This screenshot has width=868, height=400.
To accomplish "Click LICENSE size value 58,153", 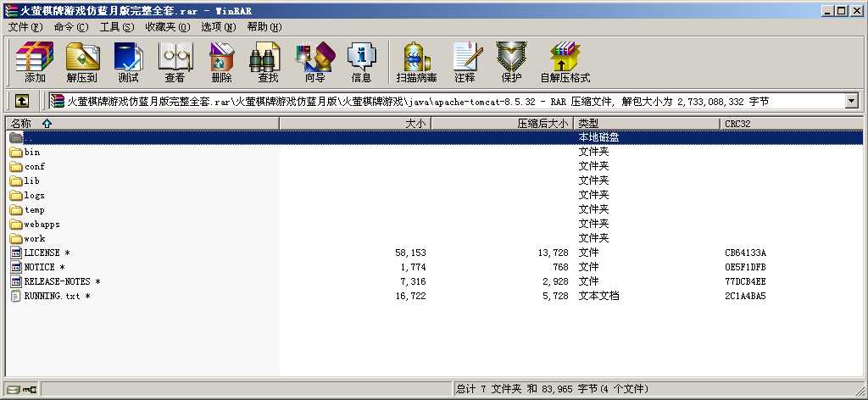I will click(410, 253).
